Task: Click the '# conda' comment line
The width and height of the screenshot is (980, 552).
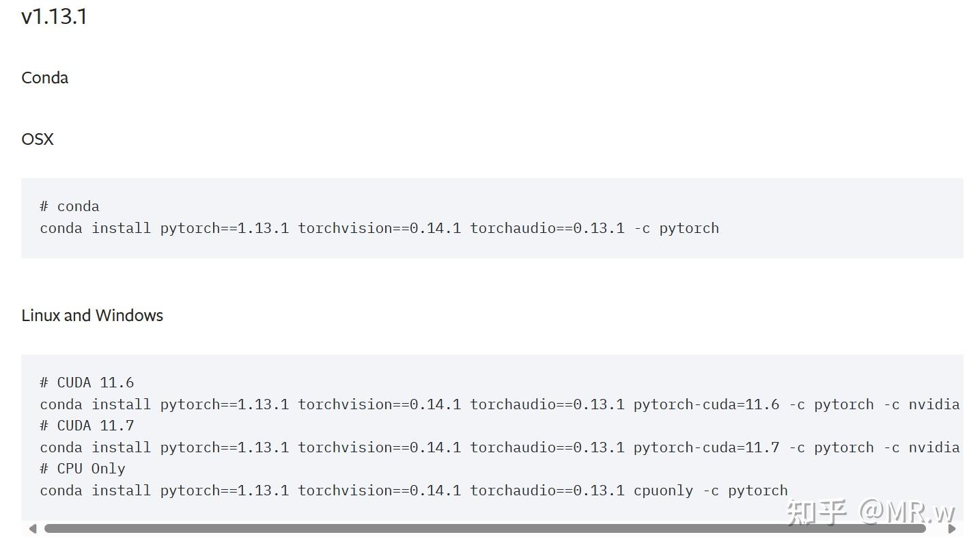Action: point(70,206)
